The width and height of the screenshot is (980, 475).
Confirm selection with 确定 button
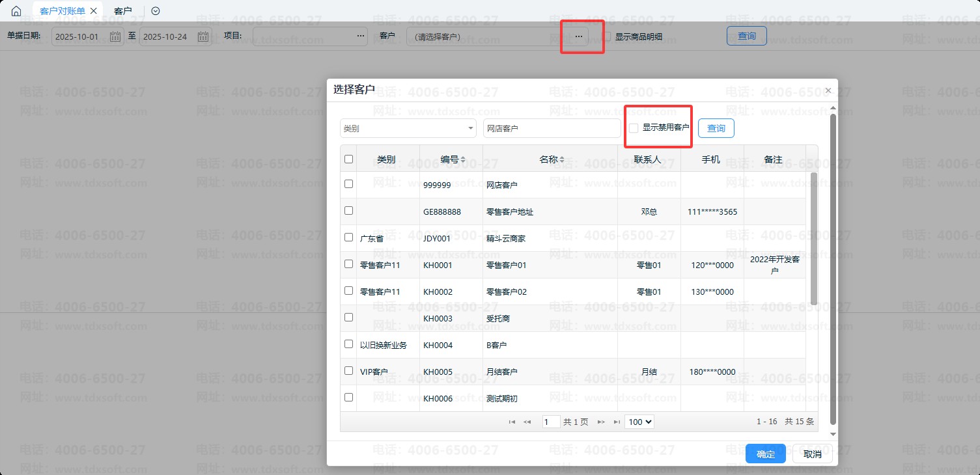pyautogui.click(x=765, y=454)
